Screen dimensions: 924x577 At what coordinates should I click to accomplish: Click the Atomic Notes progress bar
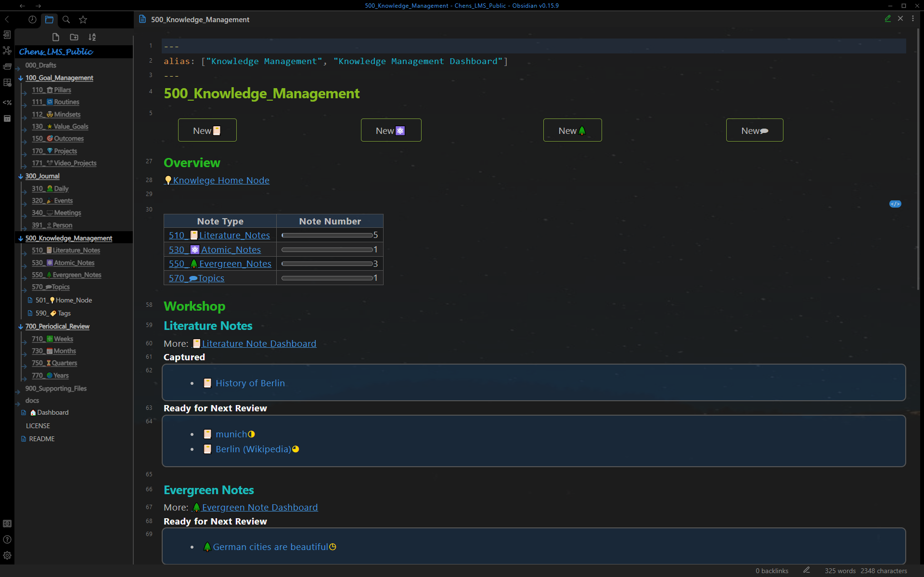pyautogui.click(x=327, y=249)
